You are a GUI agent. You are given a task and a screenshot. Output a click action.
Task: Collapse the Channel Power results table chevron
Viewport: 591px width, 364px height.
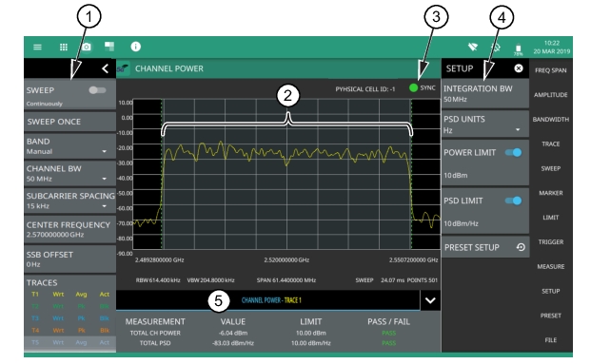coord(430,300)
